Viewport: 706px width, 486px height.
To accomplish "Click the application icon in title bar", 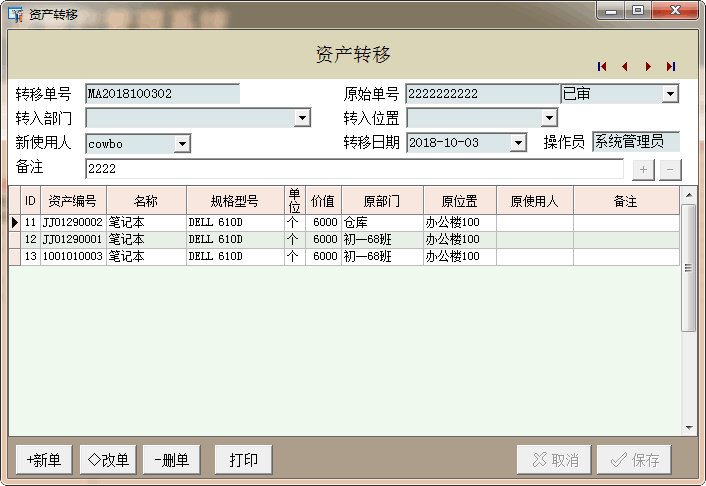I will click(15, 14).
